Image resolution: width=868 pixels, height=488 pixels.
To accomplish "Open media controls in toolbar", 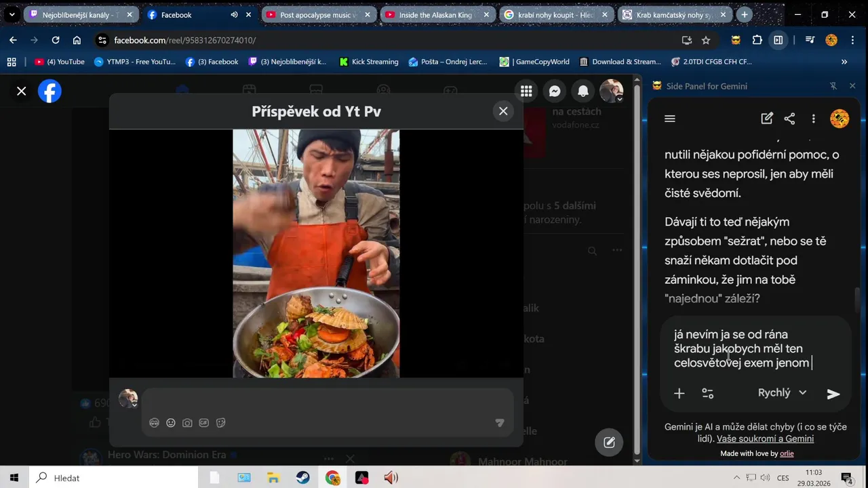I will [810, 40].
